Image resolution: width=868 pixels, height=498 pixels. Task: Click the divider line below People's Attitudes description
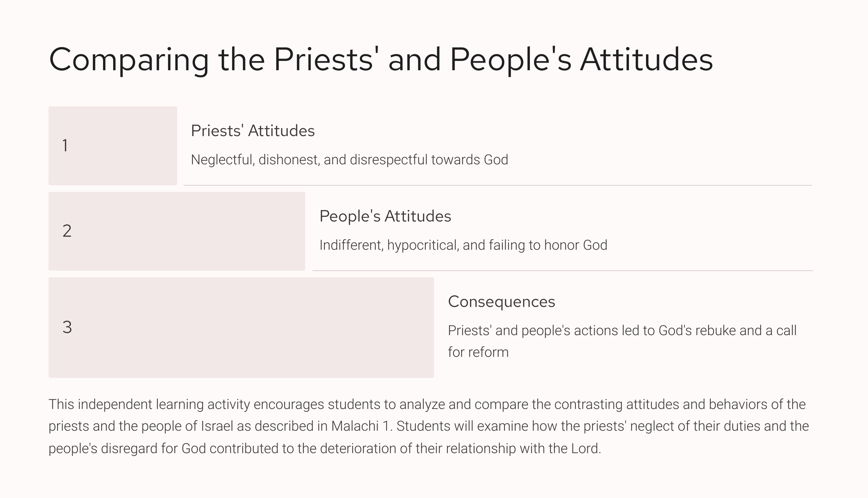(x=562, y=271)
